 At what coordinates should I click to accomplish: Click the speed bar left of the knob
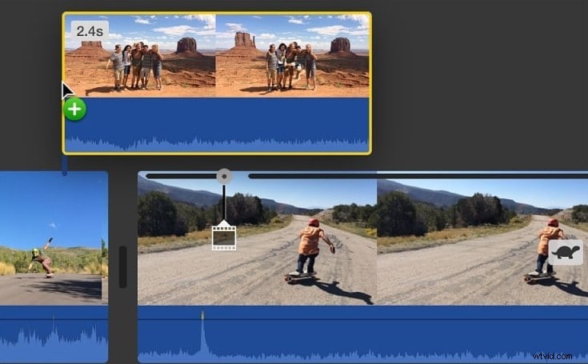(x=182, y=176)
